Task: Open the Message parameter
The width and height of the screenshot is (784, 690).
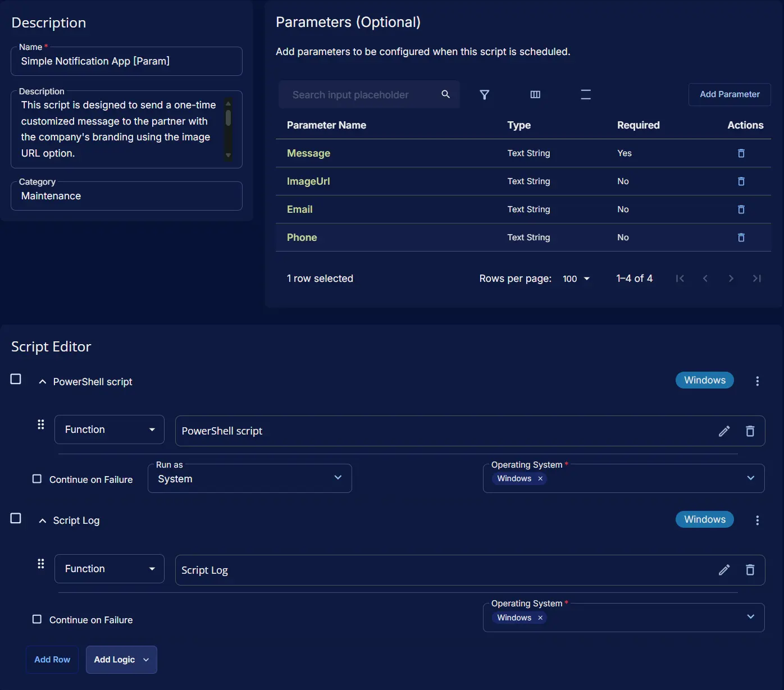Action: tap(308, 153)
